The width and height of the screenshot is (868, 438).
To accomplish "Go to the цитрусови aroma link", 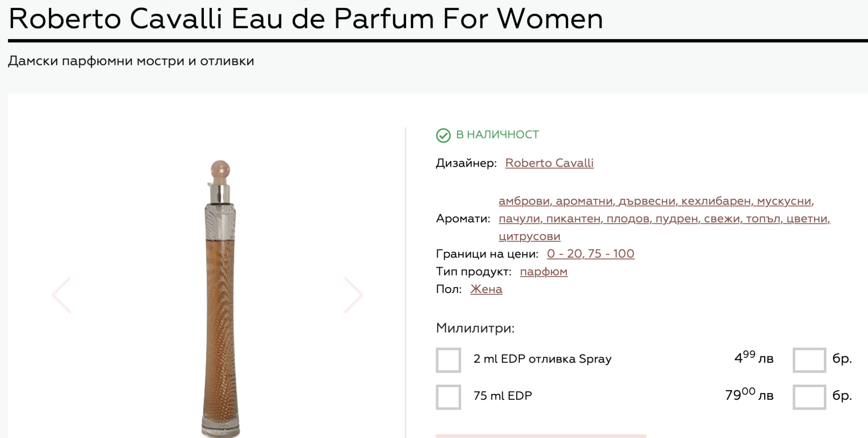I will 529,237.
